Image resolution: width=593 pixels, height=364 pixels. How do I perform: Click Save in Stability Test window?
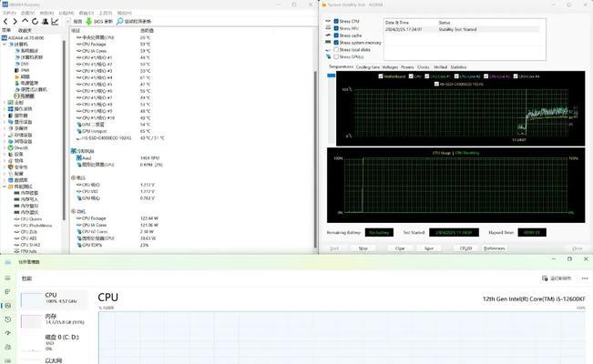pos(429,248)
